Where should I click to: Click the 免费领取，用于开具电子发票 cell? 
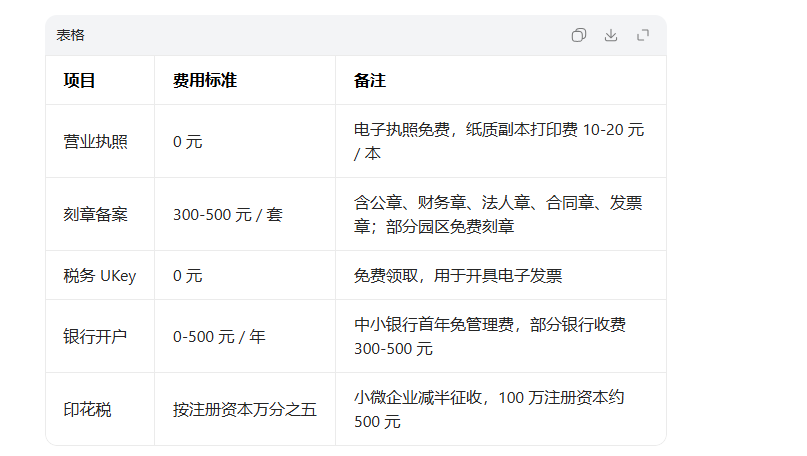pos(464,276)
